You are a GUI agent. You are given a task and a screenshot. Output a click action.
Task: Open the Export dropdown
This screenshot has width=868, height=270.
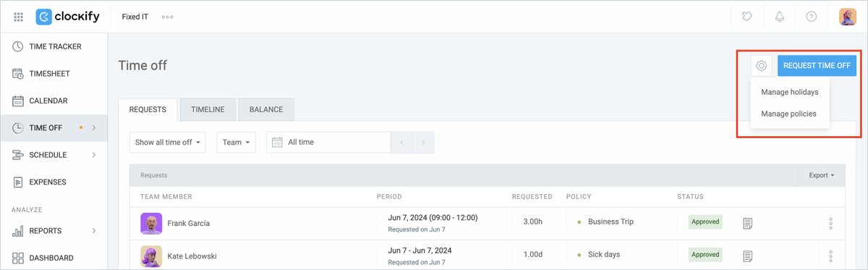point(821,175)
